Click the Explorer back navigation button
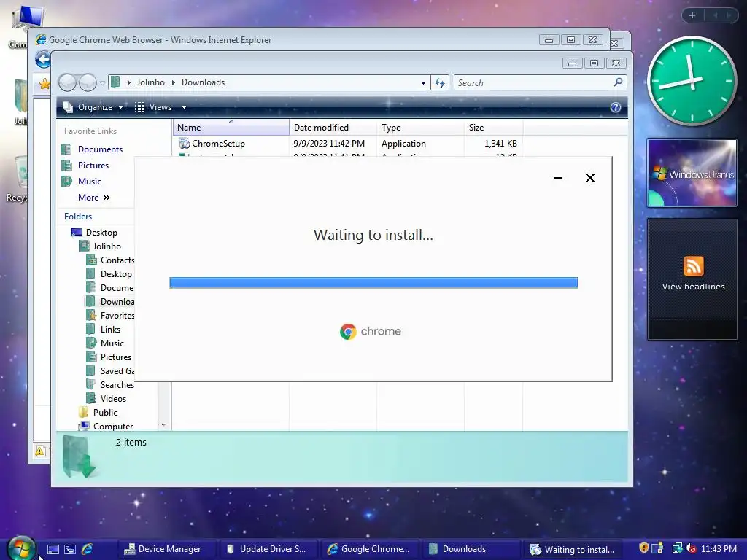Screen dimensions: 747x560 click(67, 83)
